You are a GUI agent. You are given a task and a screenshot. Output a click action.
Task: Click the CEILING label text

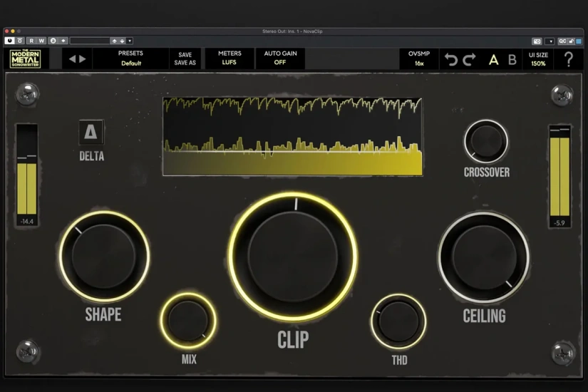pos(484,316)
